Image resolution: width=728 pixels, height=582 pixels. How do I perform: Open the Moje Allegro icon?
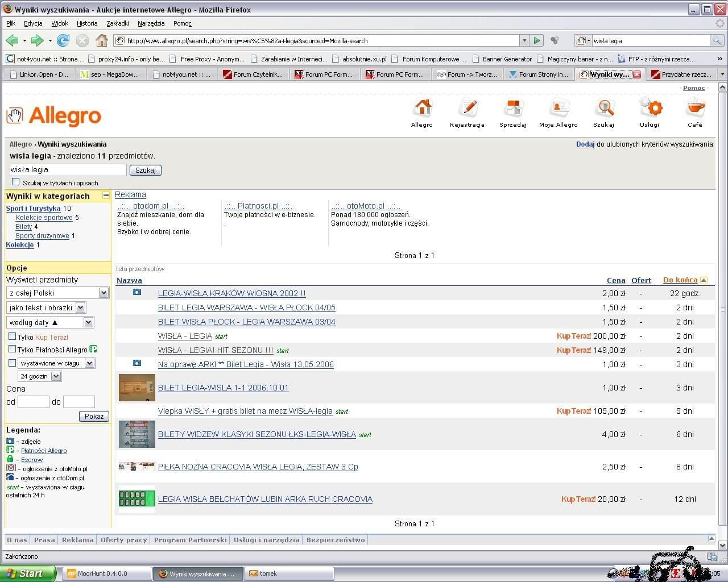[x=559, y=108]
